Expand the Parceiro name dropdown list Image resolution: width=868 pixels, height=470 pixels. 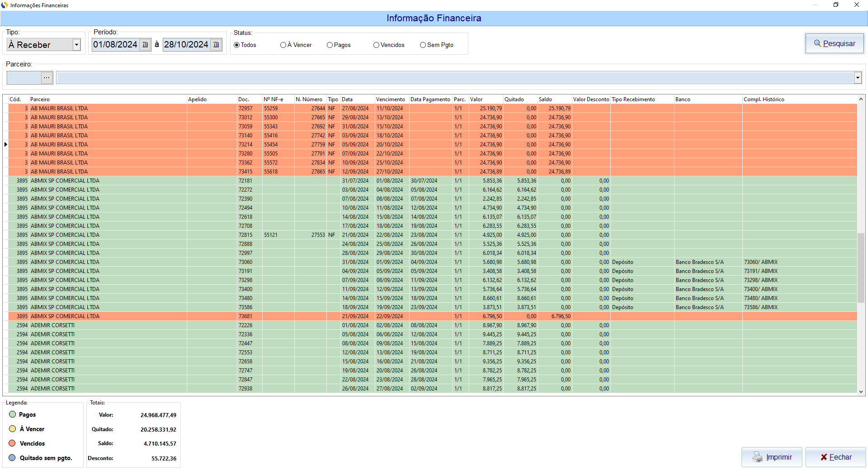pyautogui.click(x=858, y=78)
